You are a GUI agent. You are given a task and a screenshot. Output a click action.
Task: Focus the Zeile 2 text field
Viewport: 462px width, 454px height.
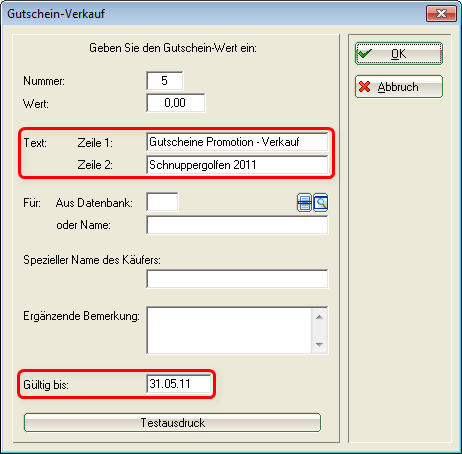point(237,165)
